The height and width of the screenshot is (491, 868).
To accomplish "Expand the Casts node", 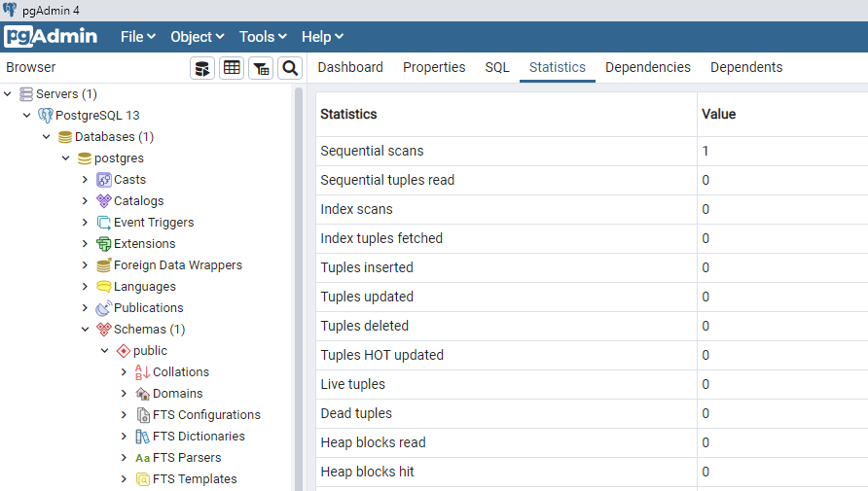I will point(86,180).
